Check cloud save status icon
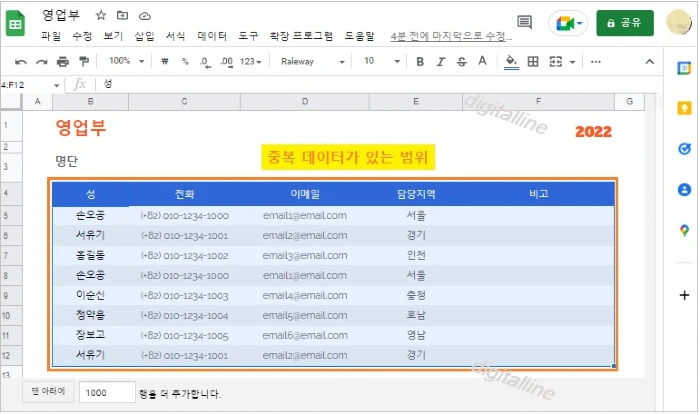The image size is (700, 415). pos(145,16)
